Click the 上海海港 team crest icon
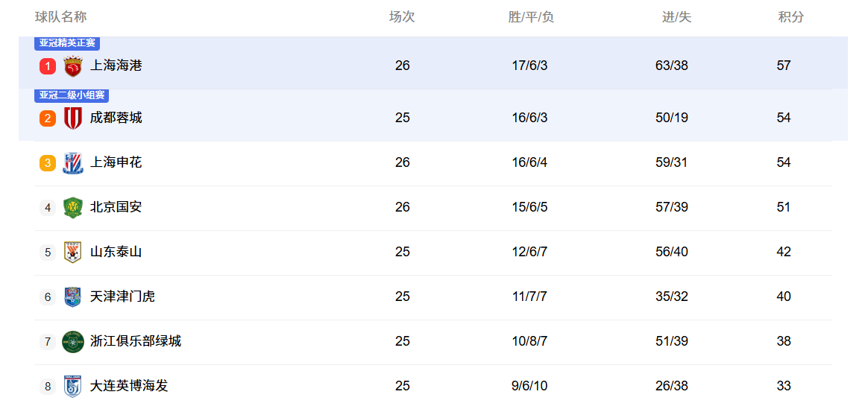868x409 pixels. click(72, 66)
